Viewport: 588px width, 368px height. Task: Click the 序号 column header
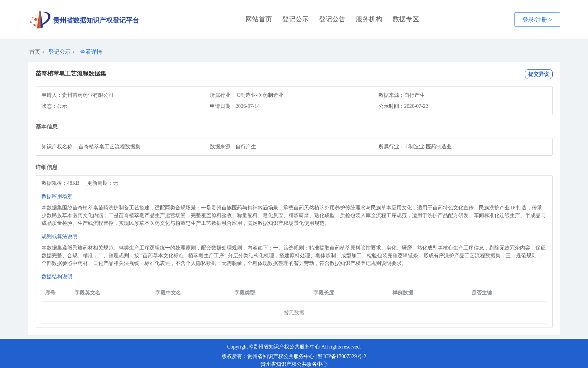50,293
